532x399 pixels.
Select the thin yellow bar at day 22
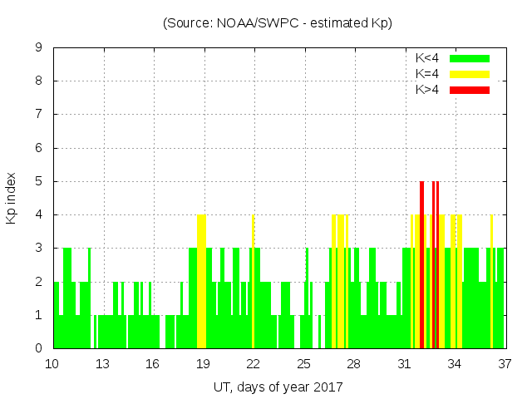tap(253, 281)
